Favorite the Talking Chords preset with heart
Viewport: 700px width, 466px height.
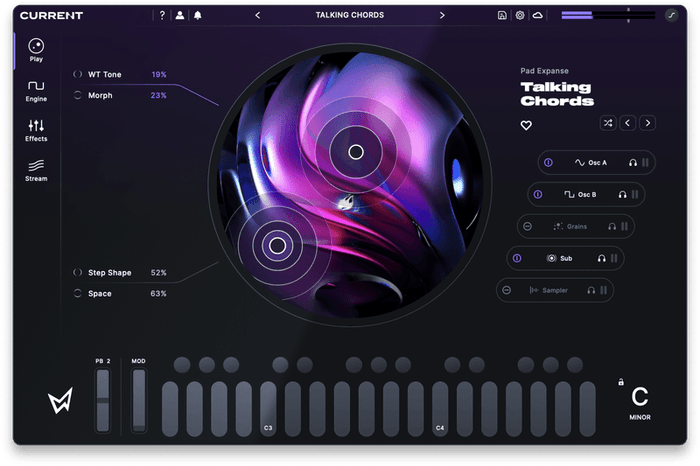pos(526,126)
